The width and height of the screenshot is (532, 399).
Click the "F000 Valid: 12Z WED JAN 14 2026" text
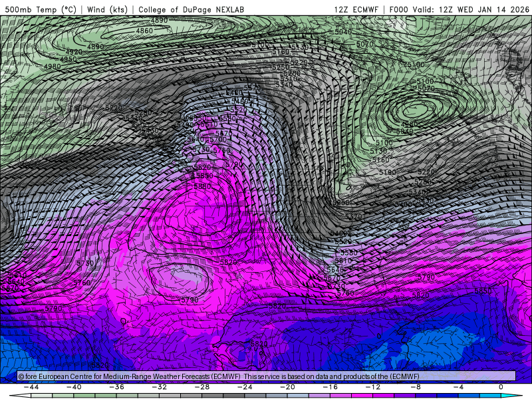pos(459,9)
